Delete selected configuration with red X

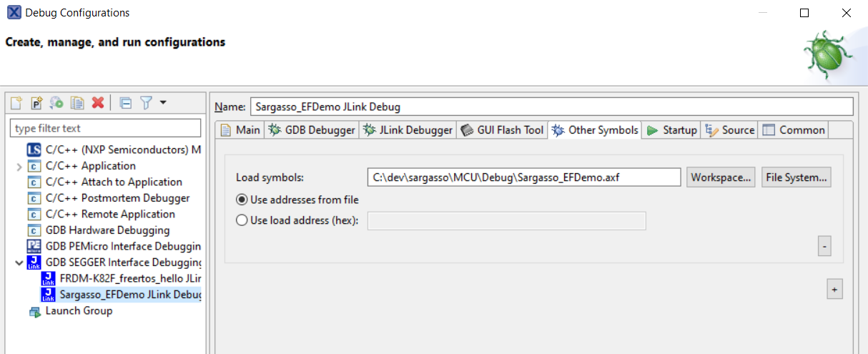pyautogui.click(x=98, y=103)
